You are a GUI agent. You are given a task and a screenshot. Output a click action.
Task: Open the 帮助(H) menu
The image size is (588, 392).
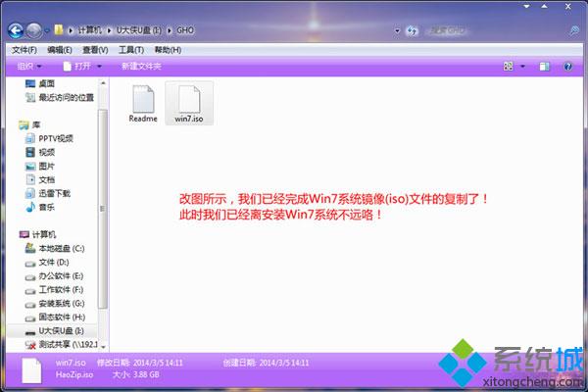(x=168, y=50)
